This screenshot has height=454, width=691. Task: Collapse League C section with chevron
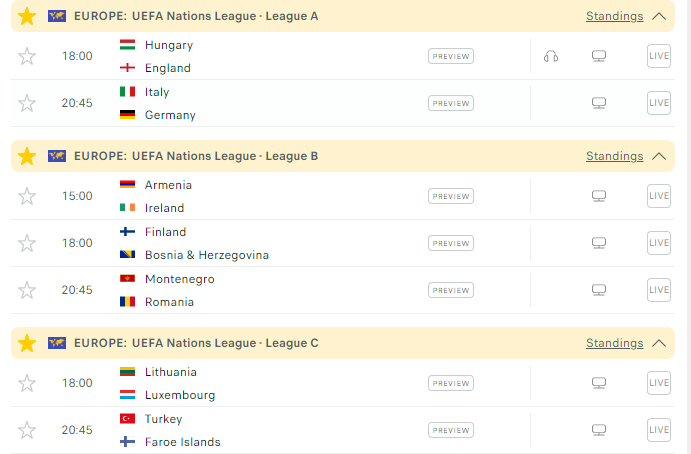coord(658,343)
